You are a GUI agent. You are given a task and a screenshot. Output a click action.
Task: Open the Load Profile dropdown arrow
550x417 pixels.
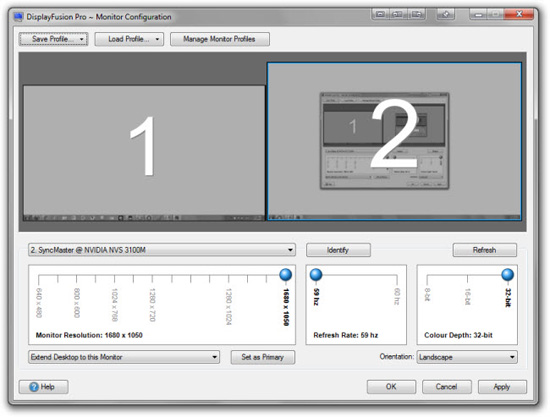point(157,39)
